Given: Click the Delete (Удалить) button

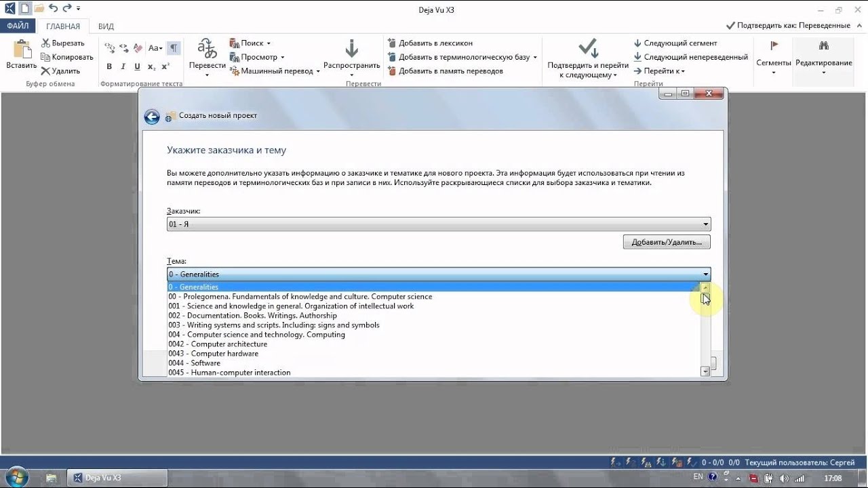Looking at the screenshot, I should coord(60,70).
